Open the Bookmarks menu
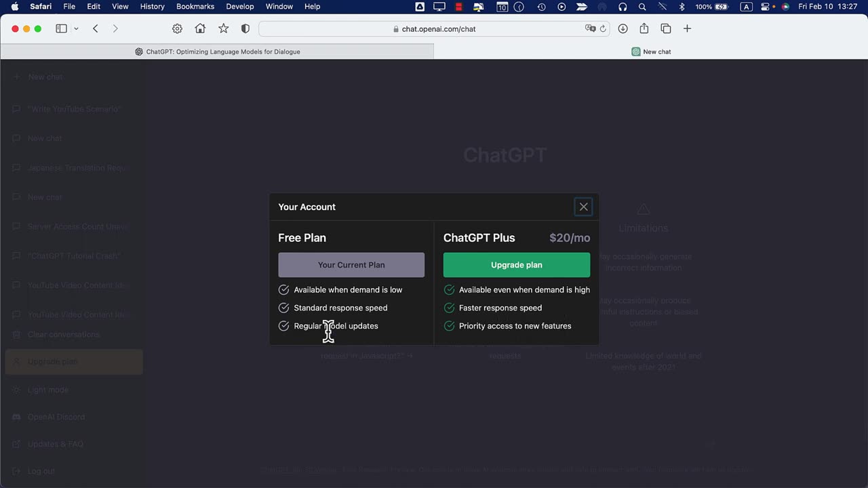Image resolution: width=868 pixels, height=488 pixels. [x=195, y=6]
